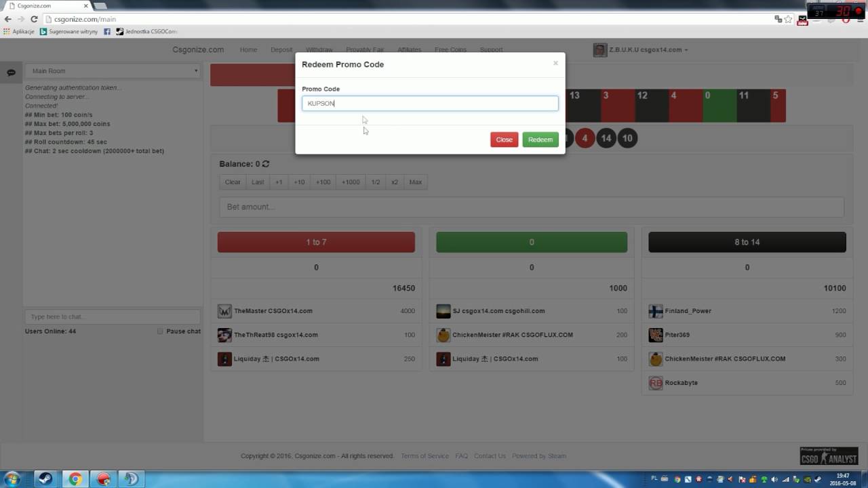Open the Free Coins menu item
Image resolution: width=868 pixels, height=488 pixels.
pos(450,49)
